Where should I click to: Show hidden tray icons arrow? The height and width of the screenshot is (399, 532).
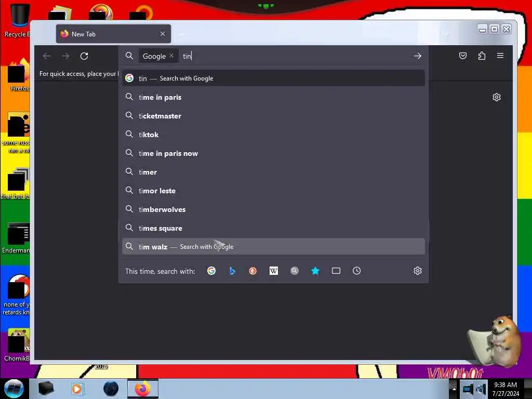454,389
